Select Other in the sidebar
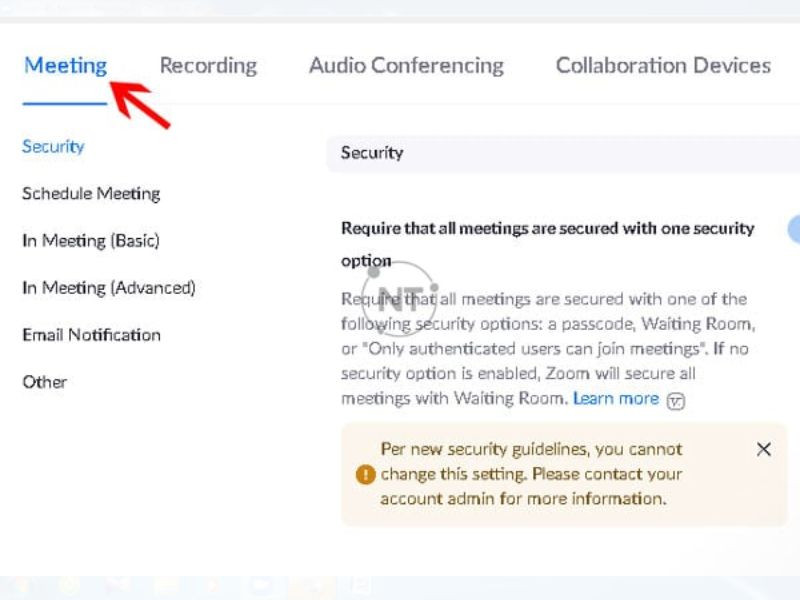The image size is (800, 600). [45, 382]
